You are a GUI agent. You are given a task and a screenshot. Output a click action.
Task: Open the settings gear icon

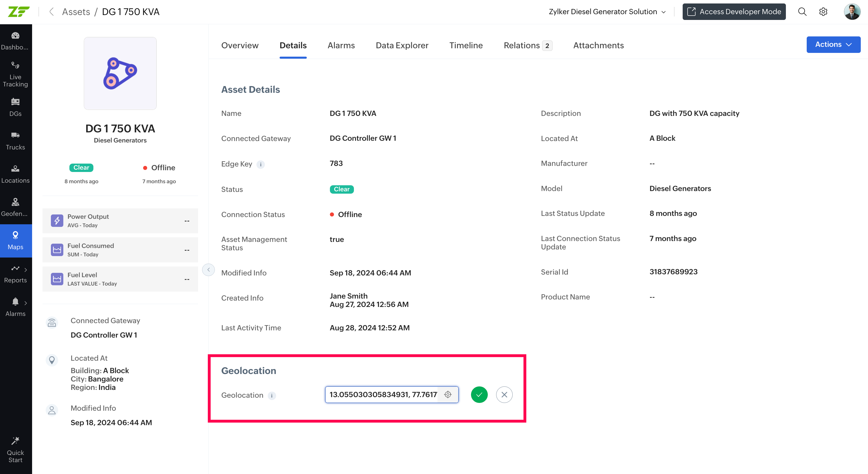(x=823, y=12)
